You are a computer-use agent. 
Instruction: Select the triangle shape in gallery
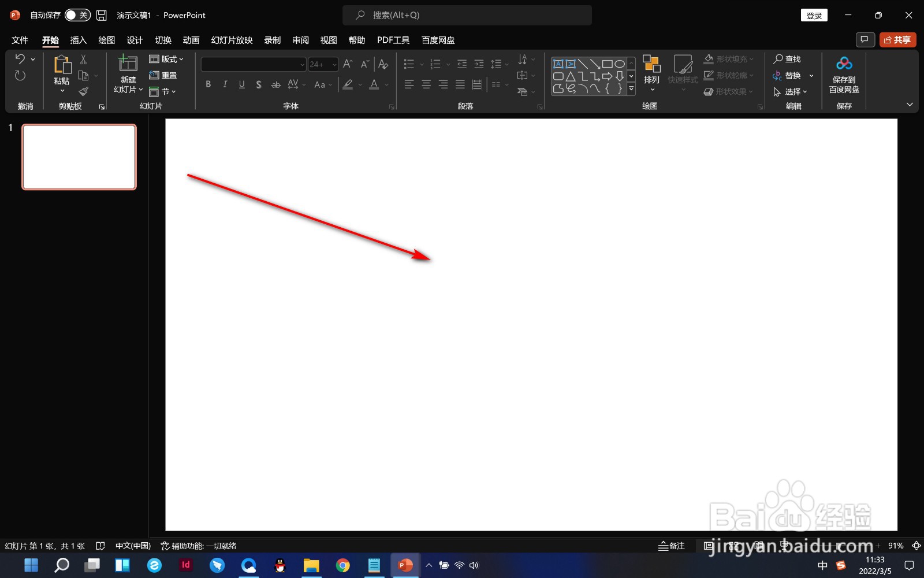coord(571,76)
